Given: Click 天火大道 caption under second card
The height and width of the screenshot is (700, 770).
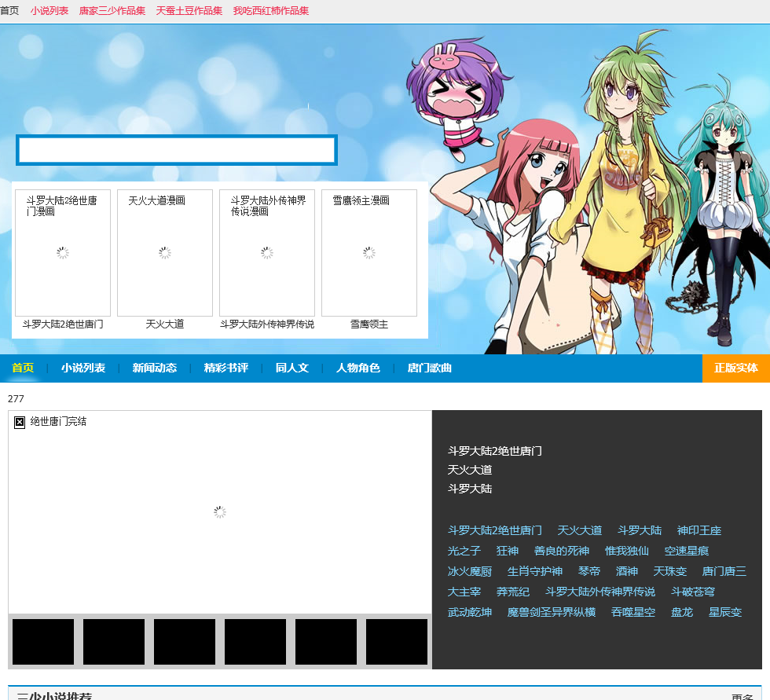Looking at the screenshot, I should click(165, 324).
